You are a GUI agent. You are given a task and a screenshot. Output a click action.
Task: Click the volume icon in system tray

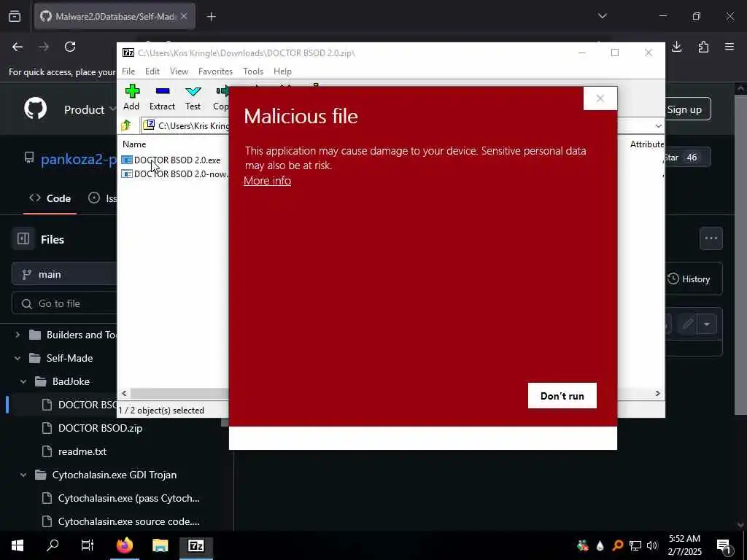point(653,545)
